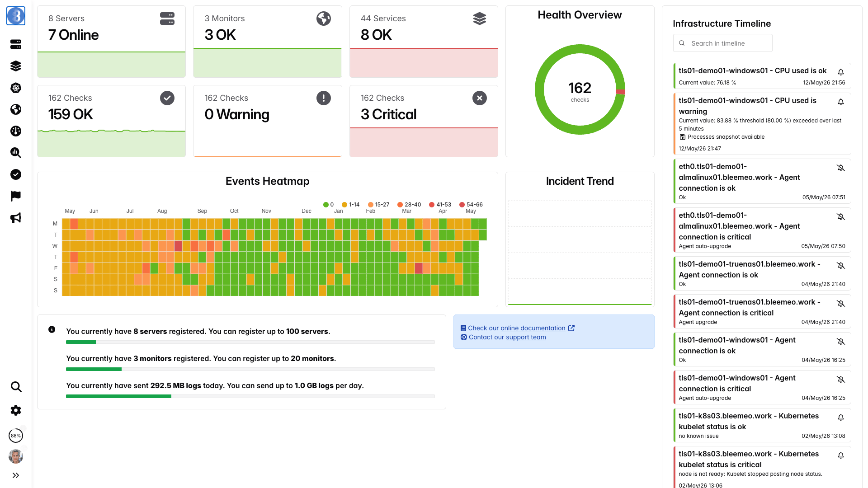Toggle bell on kubelet status is critical event
The height and width of the screenshot is (488, 868).
click(x=841, y=455)
